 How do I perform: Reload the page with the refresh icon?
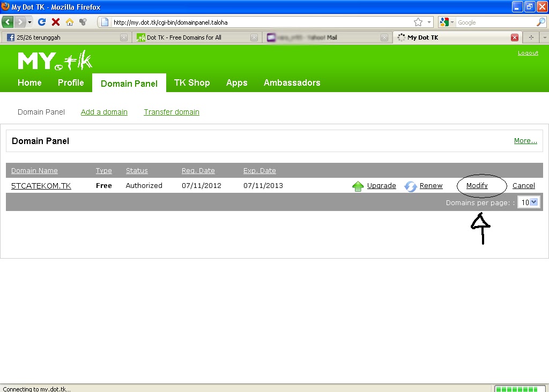[42, 22]
